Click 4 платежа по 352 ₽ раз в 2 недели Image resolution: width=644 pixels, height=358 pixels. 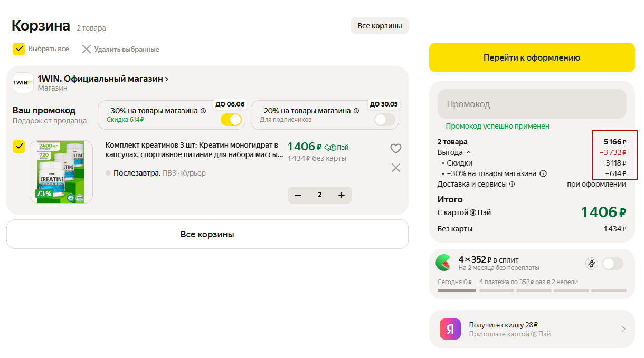pyautogui.click(x=528, y=282)
